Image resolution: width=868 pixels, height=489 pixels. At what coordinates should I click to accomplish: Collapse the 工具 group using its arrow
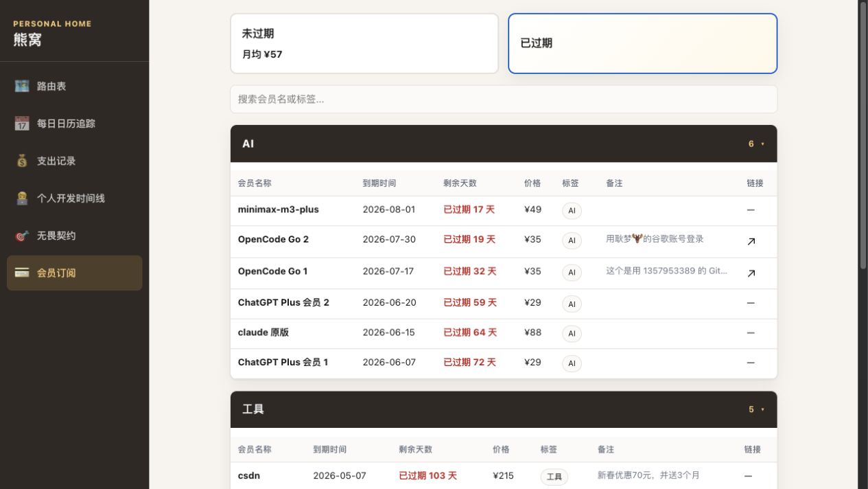click(762, 409)
